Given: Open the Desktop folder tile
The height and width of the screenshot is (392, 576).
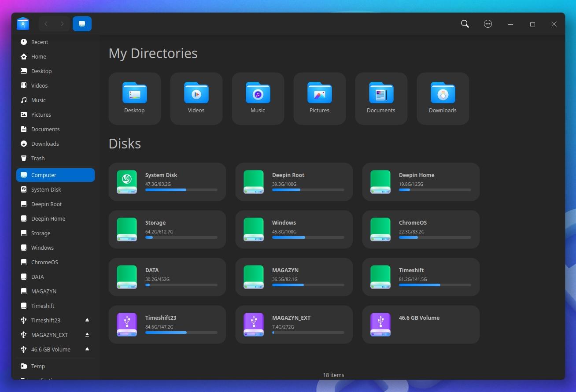Looking at the screenshot, I should [x=135, y=99].
